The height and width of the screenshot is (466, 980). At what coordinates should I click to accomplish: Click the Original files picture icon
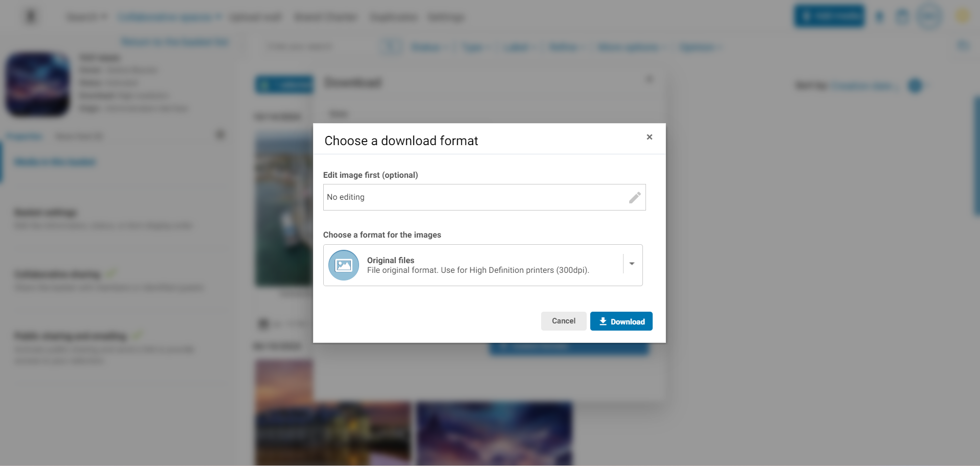tap(343, 265)
